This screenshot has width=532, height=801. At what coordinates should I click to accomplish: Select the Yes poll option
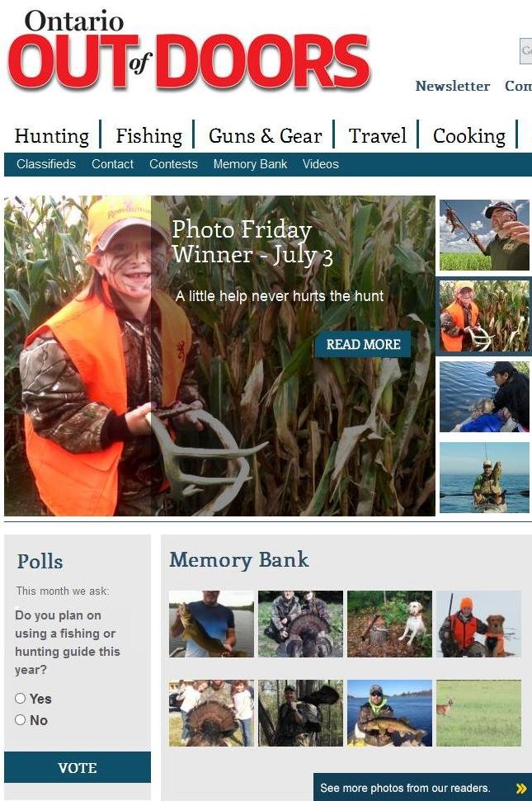pos(21,698)
